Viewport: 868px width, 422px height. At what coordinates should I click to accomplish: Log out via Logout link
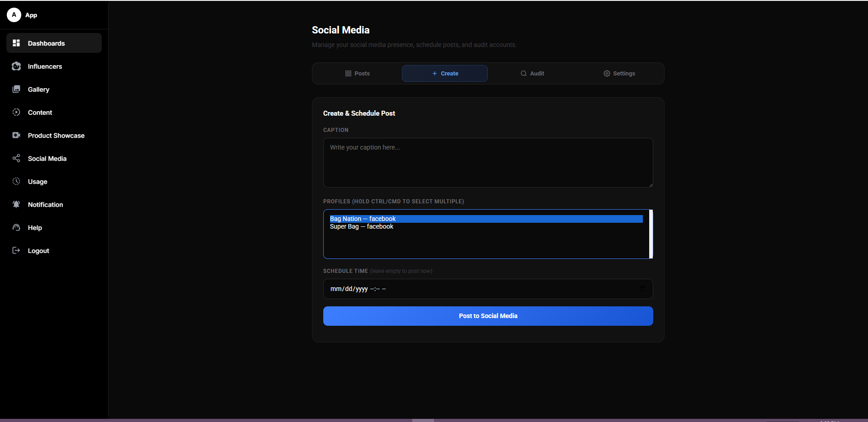pos(54,250)
